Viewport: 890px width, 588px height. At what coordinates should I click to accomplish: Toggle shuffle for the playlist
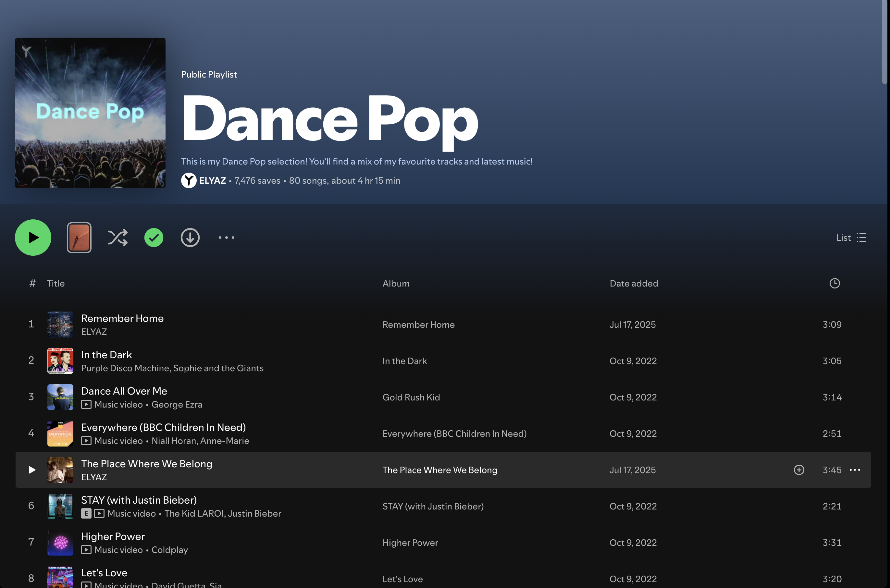(x=117, y=238)
